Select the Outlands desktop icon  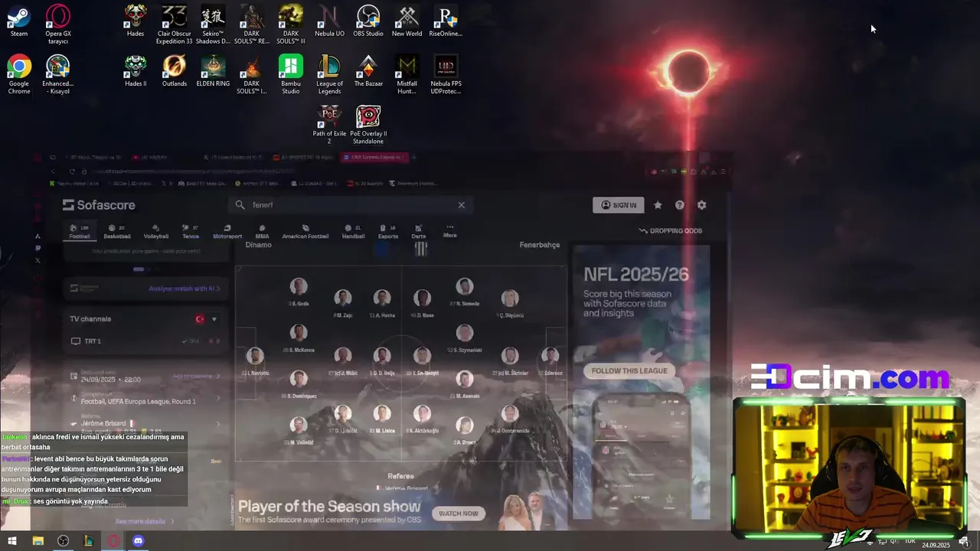pos(175,71)
